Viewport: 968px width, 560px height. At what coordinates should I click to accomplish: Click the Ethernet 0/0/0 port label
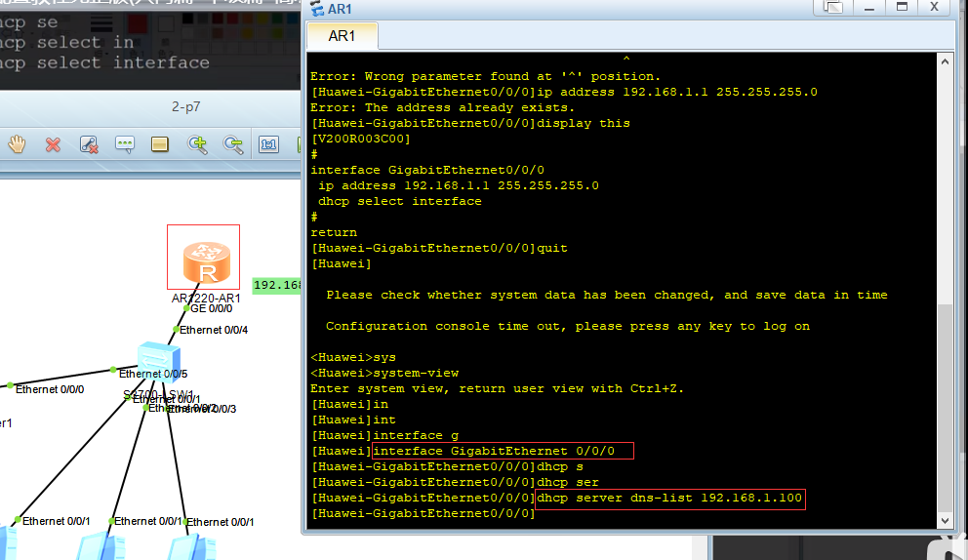click(50, 389)
